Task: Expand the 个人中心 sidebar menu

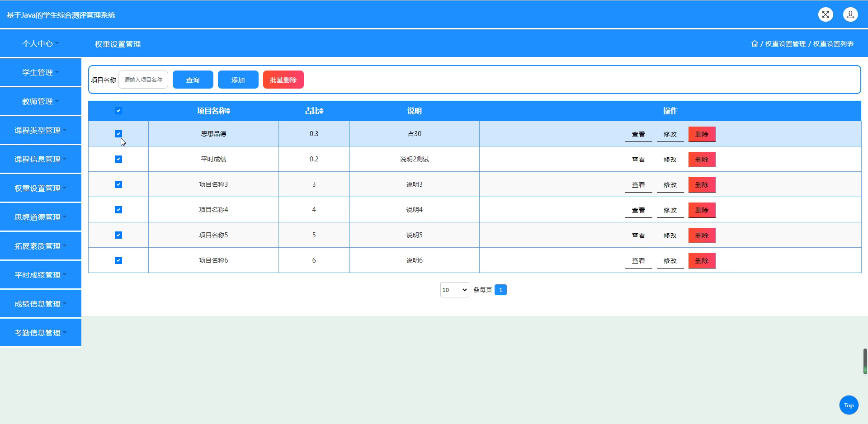Action: coord(41,43)
